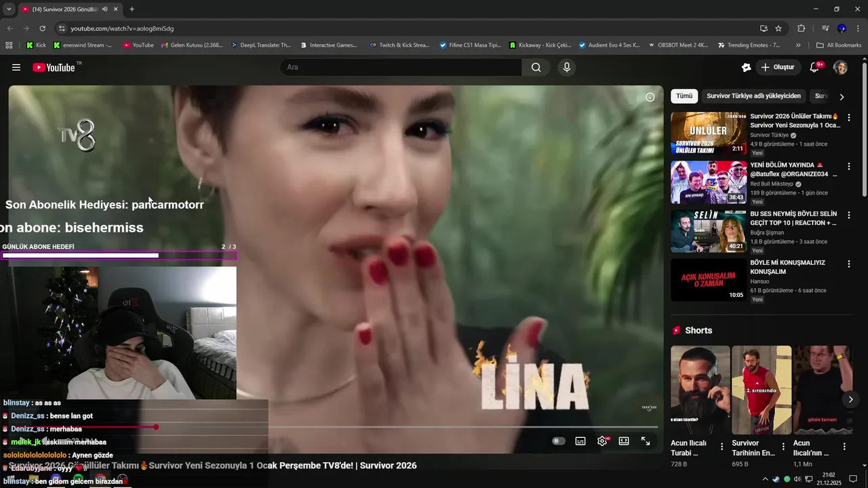The width and height of the screenshot is (868, 488).
Task: Open the Chrome media control icon
Action: [x=825, y=28]
